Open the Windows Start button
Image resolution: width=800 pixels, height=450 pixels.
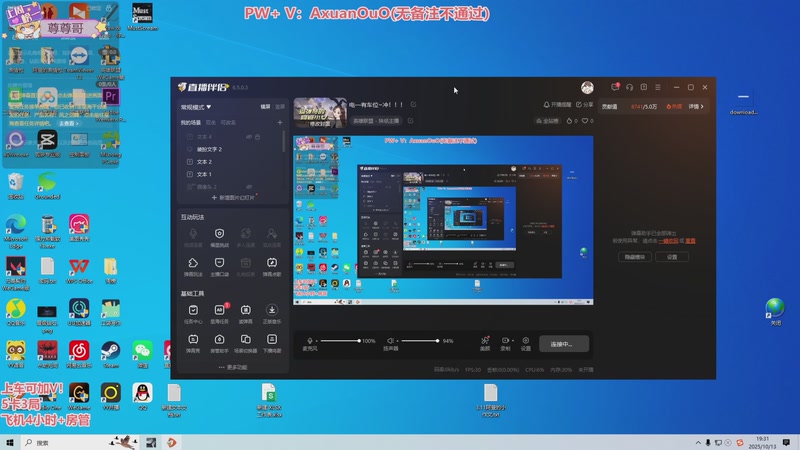coord(10,442)
